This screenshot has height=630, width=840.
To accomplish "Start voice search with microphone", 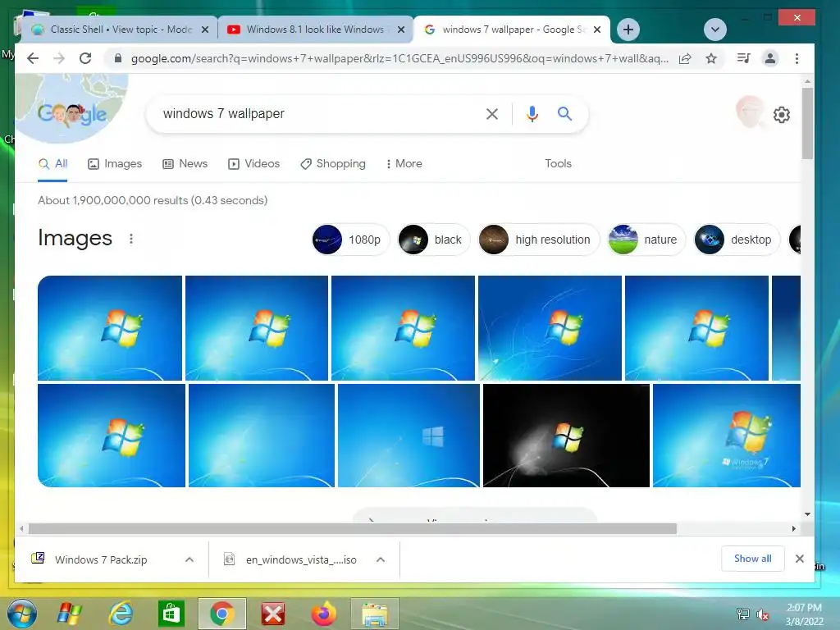I will coord(532,113).
